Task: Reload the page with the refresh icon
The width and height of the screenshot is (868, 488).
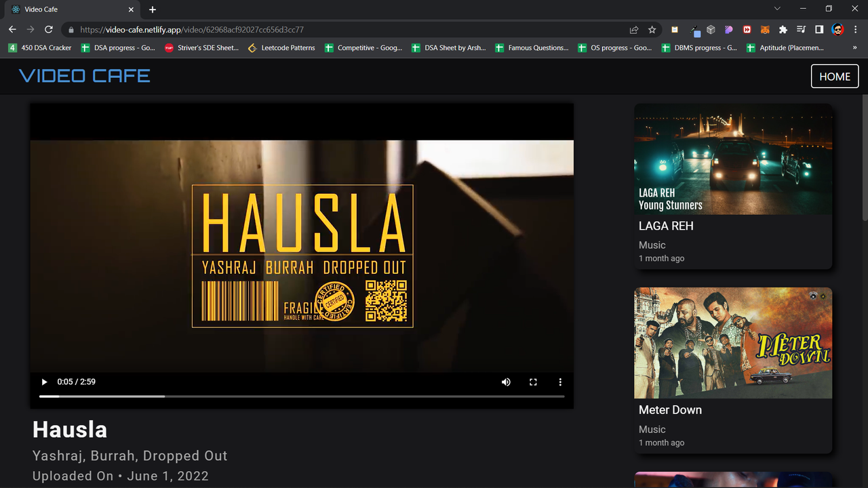Action: point(47,29)
